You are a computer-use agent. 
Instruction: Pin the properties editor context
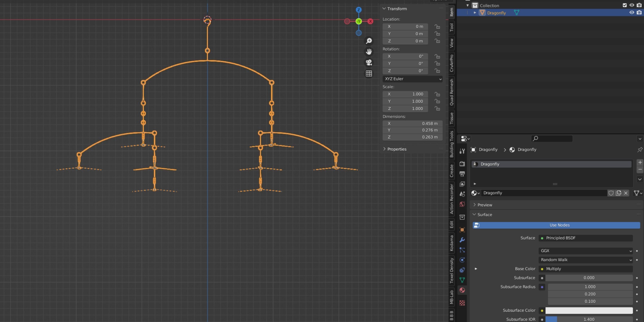pyautogui.click(x=640, y=149)
